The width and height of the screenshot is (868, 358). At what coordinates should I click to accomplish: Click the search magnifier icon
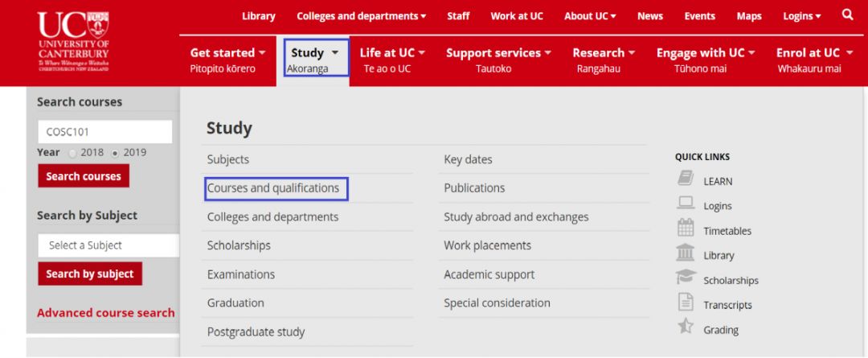(x=848, y=14)
